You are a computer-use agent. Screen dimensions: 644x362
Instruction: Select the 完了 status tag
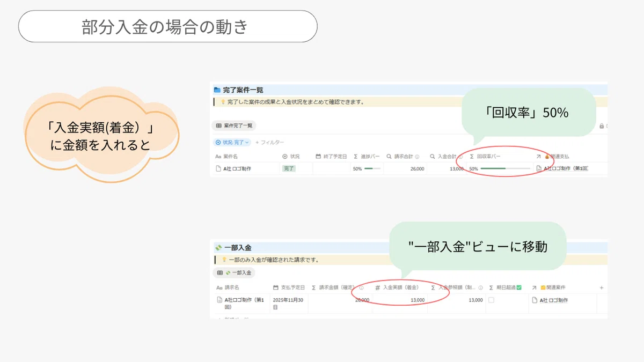[289, 168]
